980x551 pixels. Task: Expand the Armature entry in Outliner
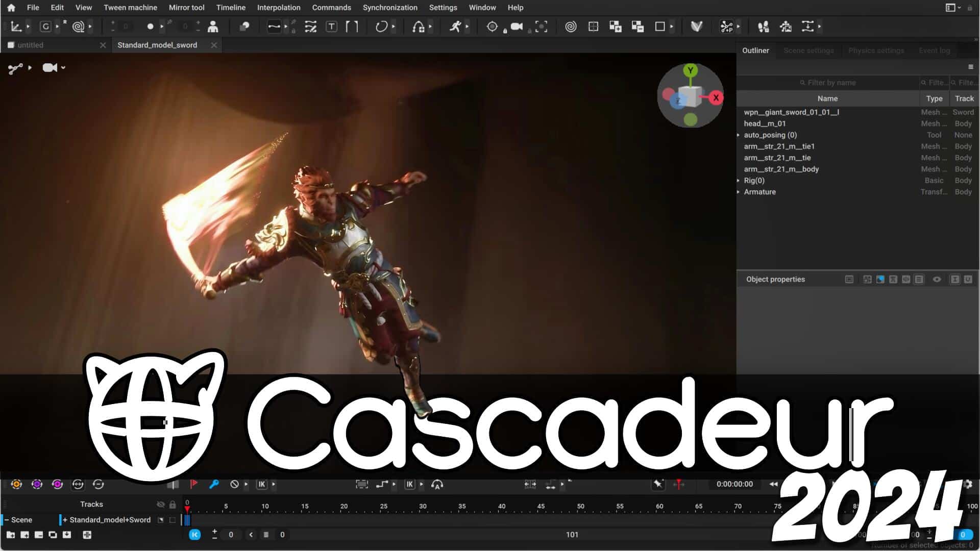(x=739, y=192)
